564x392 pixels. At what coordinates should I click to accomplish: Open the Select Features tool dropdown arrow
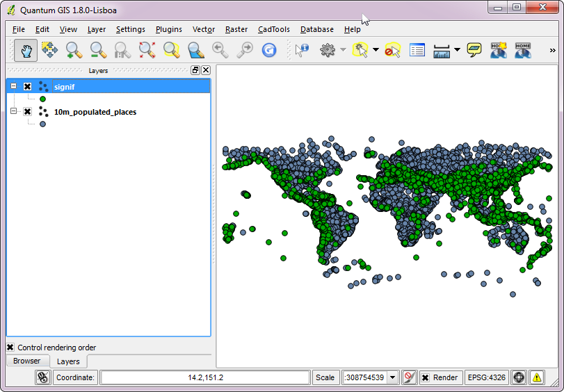(x=376, y=49)
